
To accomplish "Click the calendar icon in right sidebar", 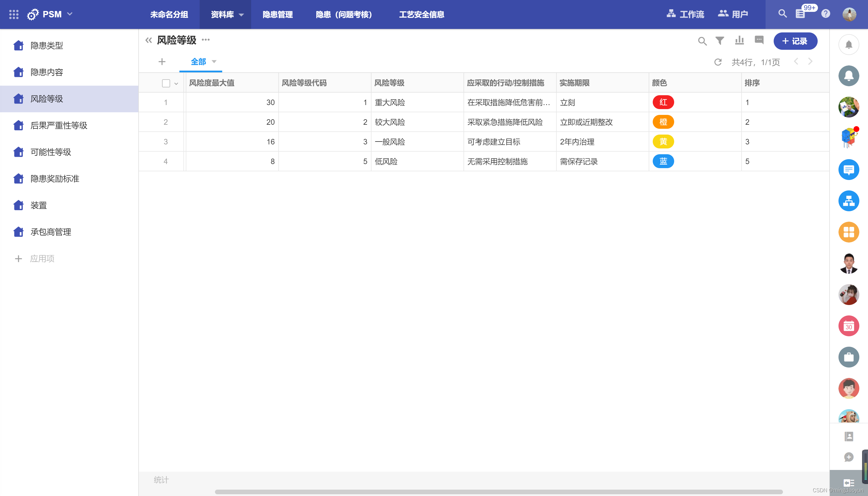I will tap(849, 326).
